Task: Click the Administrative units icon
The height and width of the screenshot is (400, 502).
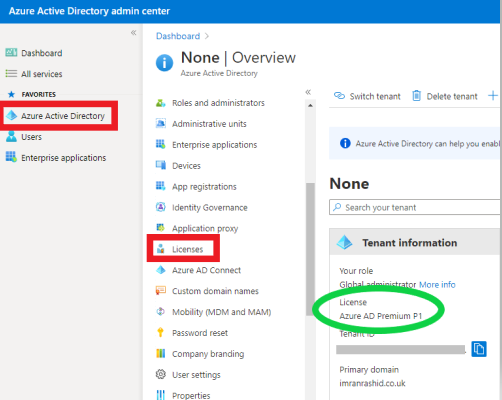Action: (161, 123)
